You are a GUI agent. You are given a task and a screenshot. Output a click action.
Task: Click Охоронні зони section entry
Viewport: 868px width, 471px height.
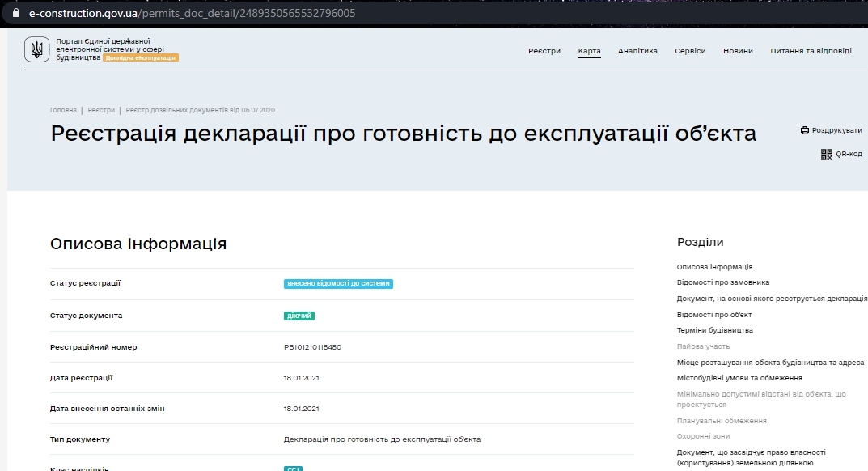[703, 437]
